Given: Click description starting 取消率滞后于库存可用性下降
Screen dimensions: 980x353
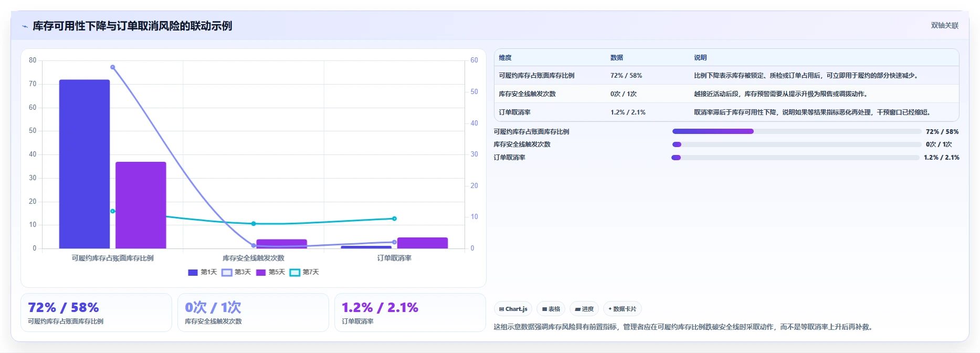Looking at the screenshot, I should (x=813, y=112).
